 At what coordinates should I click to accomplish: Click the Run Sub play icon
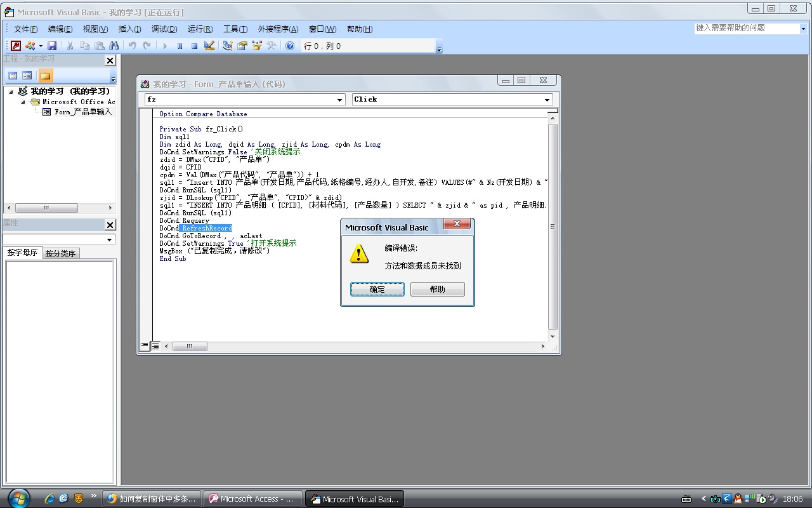pos(165,46)
